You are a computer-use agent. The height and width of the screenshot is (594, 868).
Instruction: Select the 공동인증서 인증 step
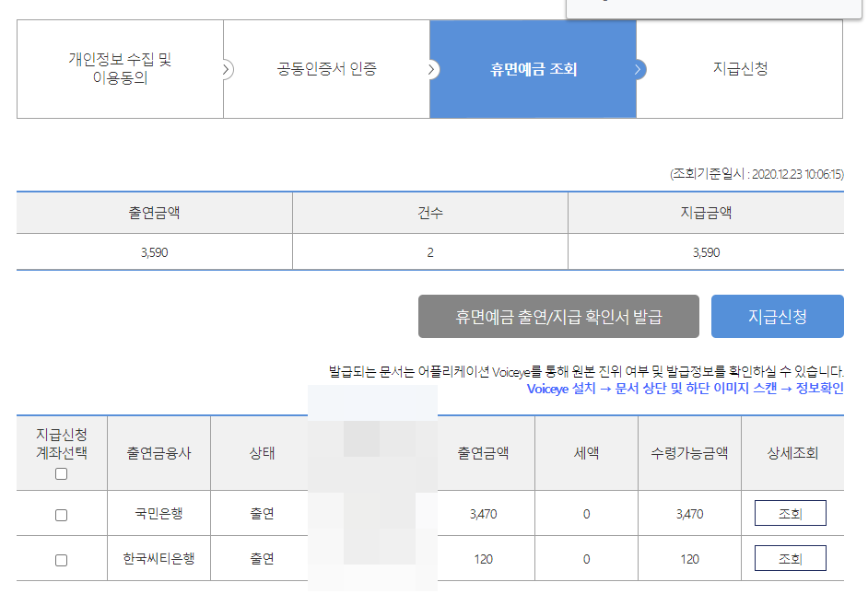pos(326,69)
